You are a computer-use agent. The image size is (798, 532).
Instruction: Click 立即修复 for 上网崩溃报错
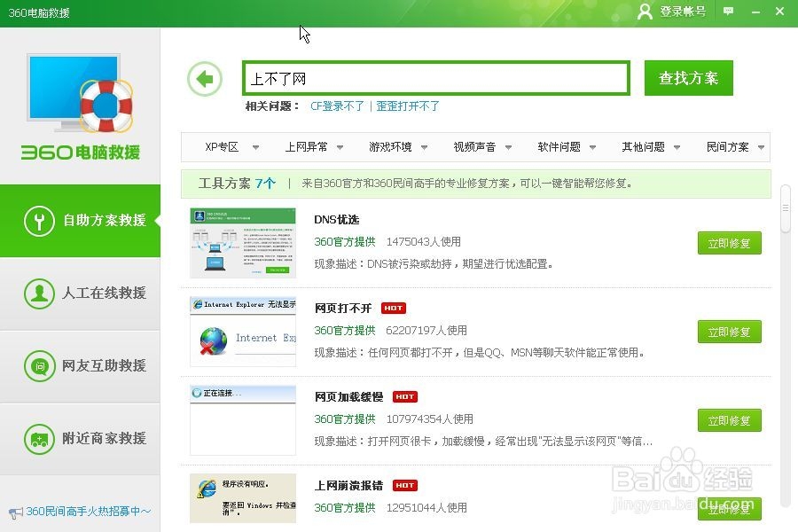[730, 509]
